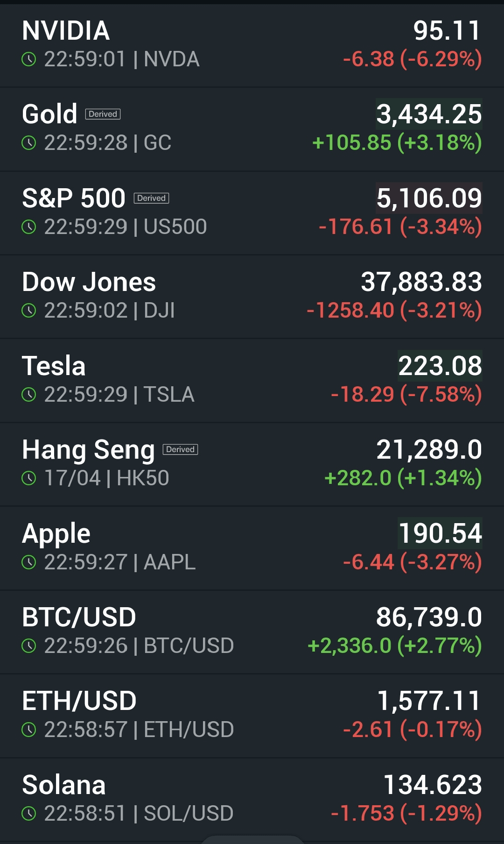Screen dimensions: 504x844
Task: Select the Solana price 134.623
Action: point(432,785)
